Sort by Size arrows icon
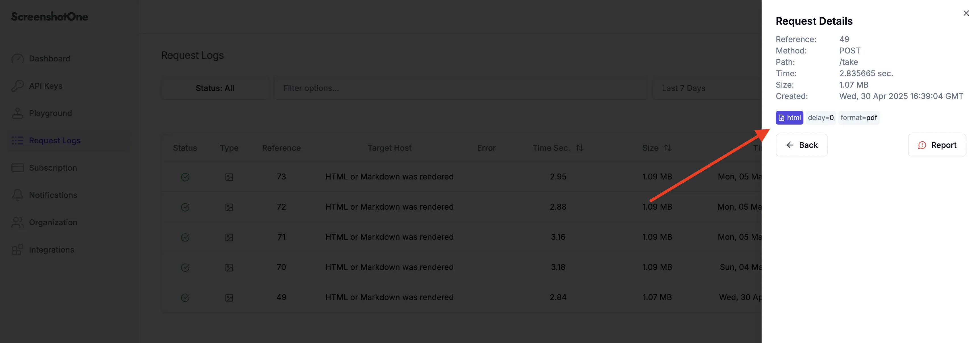This screenshot has width=980, height=343. [668, 148]
